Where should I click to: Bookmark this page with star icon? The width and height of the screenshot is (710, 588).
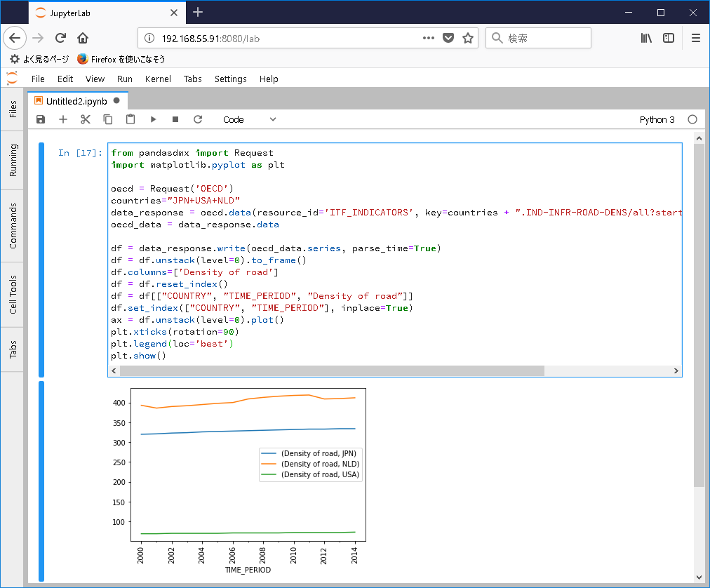click(x=468, y=38)
